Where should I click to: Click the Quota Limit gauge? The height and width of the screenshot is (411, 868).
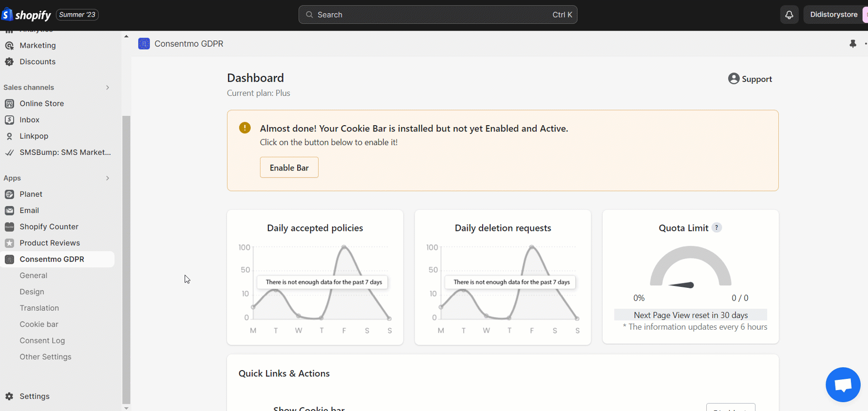[691, 267]
